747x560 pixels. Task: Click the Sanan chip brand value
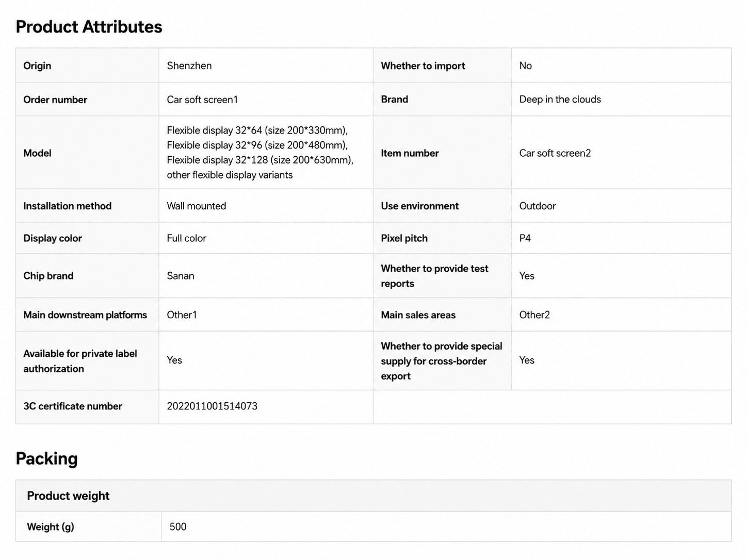click(x=181, y=276)
